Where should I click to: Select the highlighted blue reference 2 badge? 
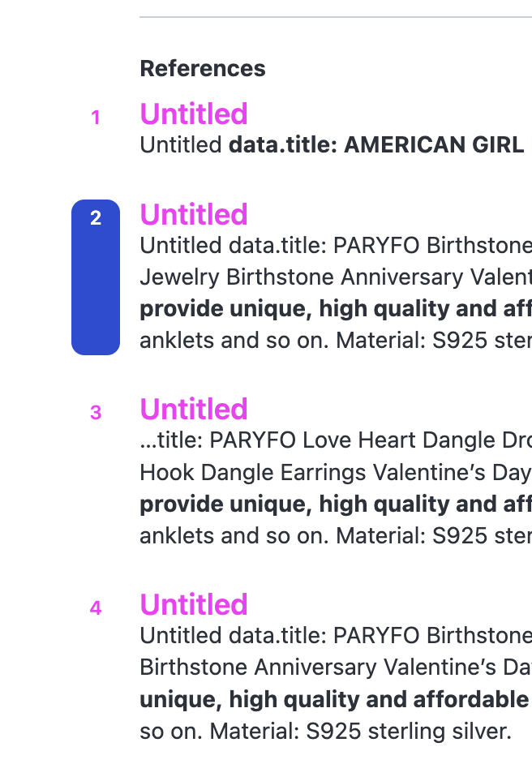tap(96, 277)
